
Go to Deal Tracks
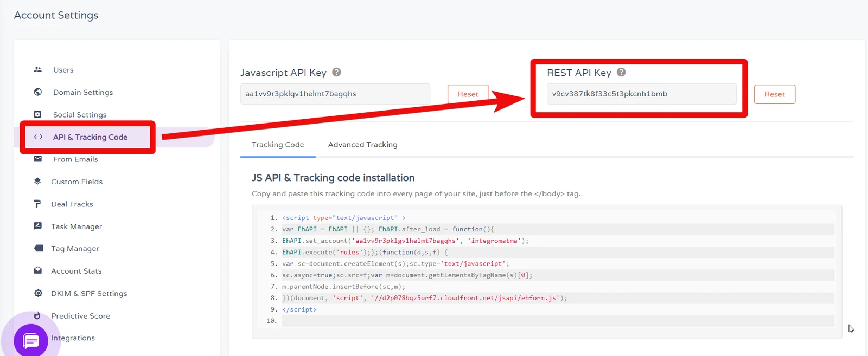(x=72, y=204)
